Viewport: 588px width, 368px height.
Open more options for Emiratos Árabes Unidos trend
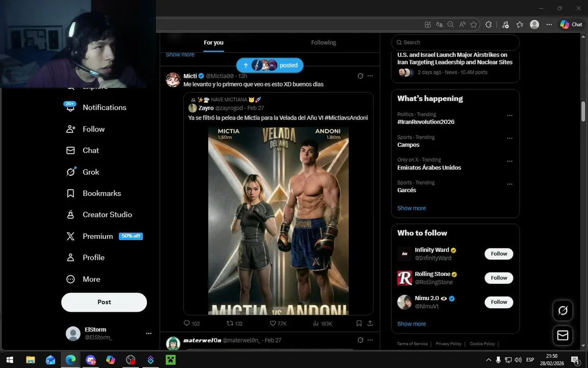tap(509, 162)
